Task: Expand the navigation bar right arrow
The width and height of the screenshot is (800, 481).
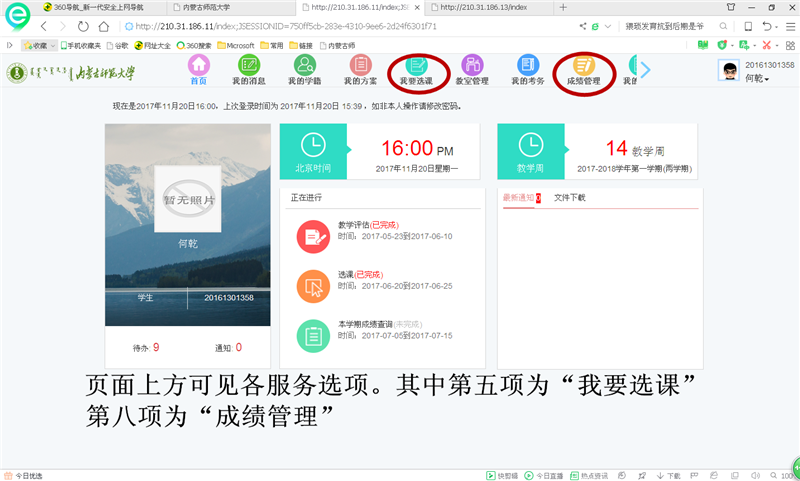Action: [x=645, y=69]
